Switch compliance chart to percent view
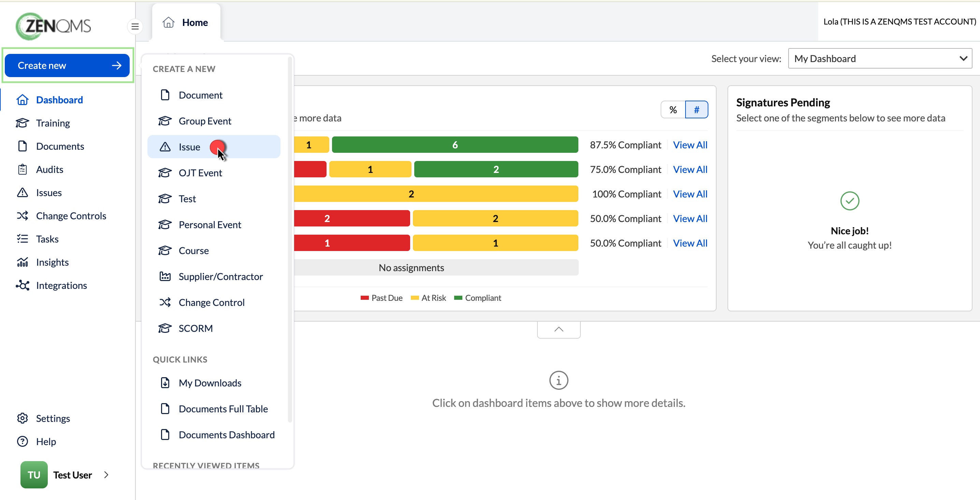 [673, 109]
